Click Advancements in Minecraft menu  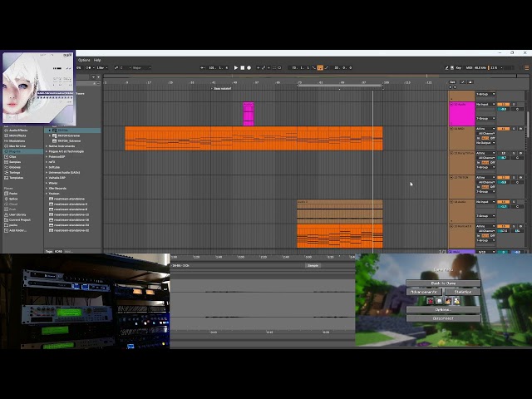click(424, 292)
